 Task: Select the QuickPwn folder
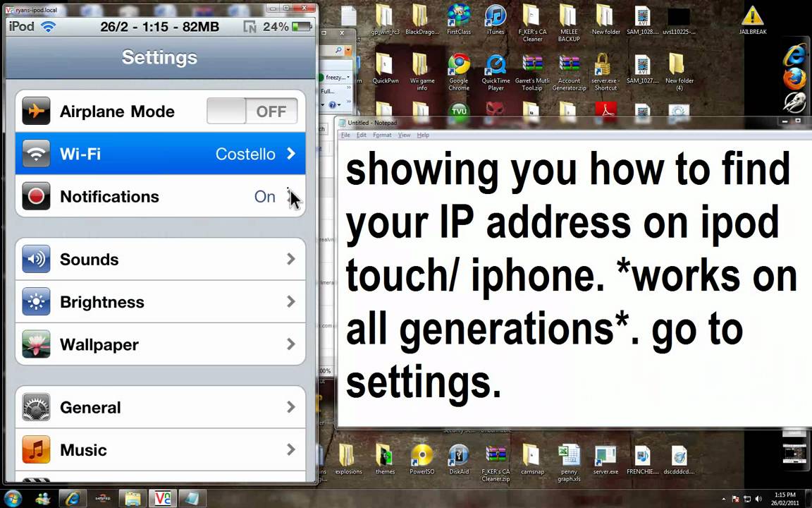(x=385, y=68)
